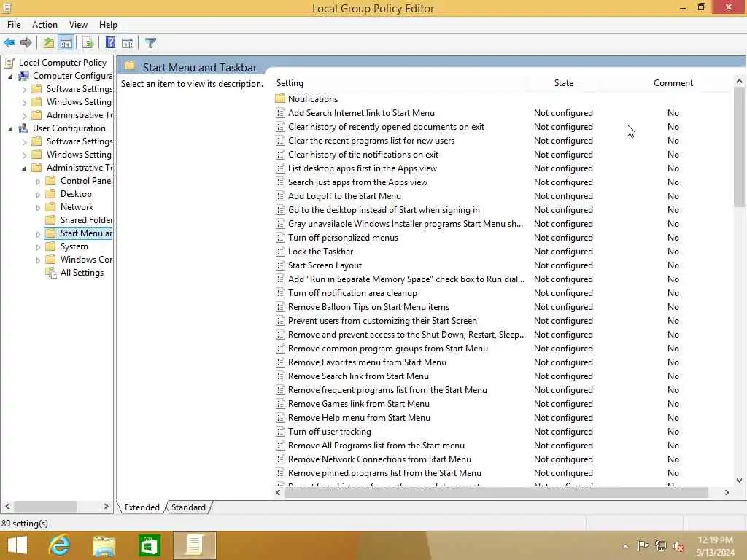Select "Remove pinned programs list from the Start Menu"
The height and width of the screenshot is (560, 747).
tap(384, 473)
